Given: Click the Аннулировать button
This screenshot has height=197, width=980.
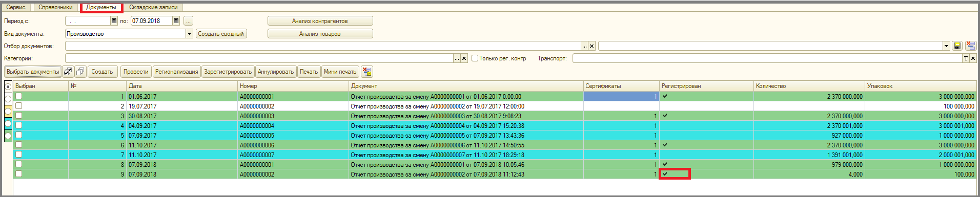Looking at the screenshot, I should point(276,72).
